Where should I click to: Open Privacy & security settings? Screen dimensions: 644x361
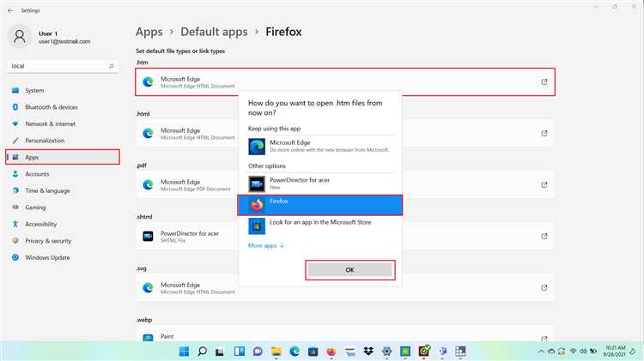click(63, 241)
